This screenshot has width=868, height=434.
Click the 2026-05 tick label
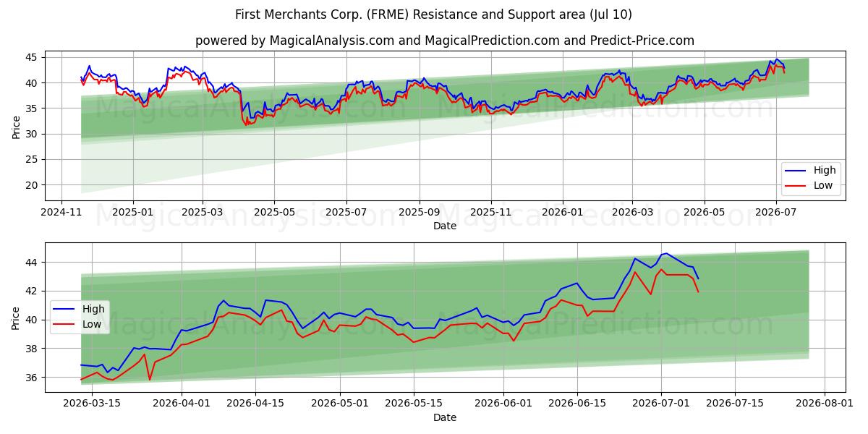click(705, 213)
